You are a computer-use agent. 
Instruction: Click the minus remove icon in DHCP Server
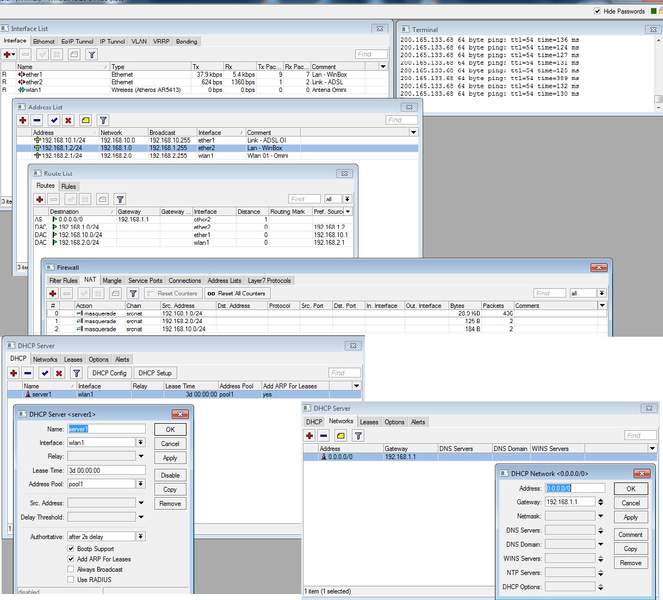tap(28, 373)
